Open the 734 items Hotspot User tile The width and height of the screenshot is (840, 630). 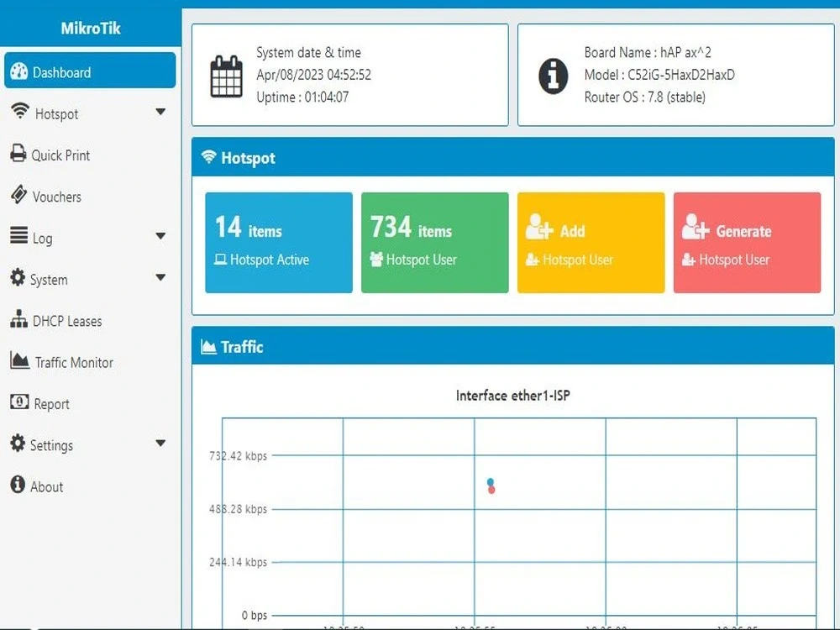(x=434, y=243)
